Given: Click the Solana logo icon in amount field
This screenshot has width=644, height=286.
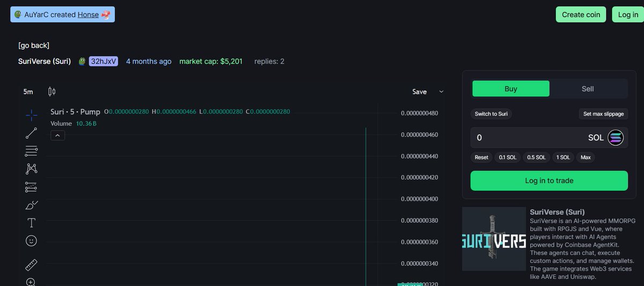Looking at the screenshot, I should click(616, 138).
